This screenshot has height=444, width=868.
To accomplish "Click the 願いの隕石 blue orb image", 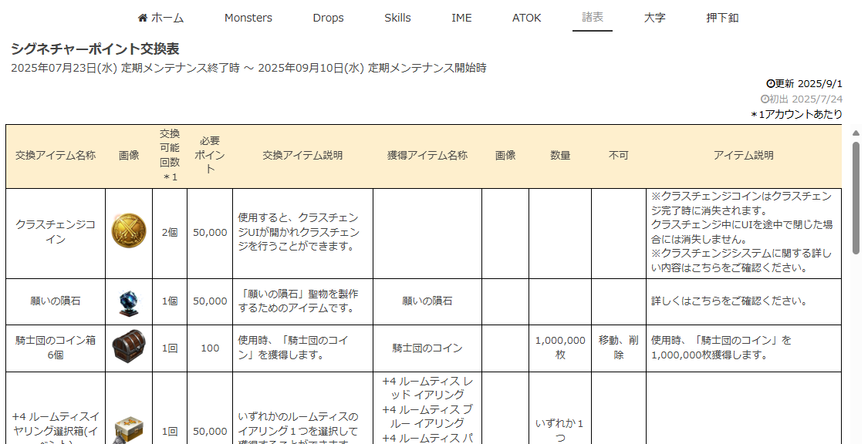I will pos(129,302).
